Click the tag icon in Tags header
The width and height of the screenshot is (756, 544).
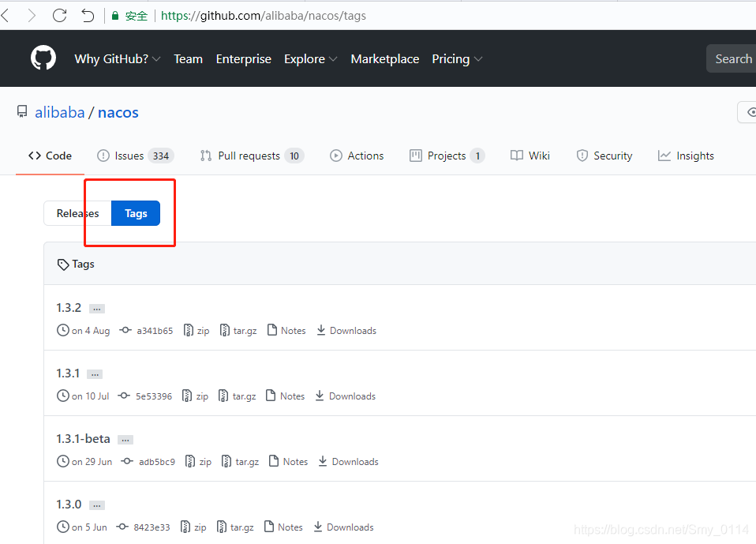click(x=62, y=264)
